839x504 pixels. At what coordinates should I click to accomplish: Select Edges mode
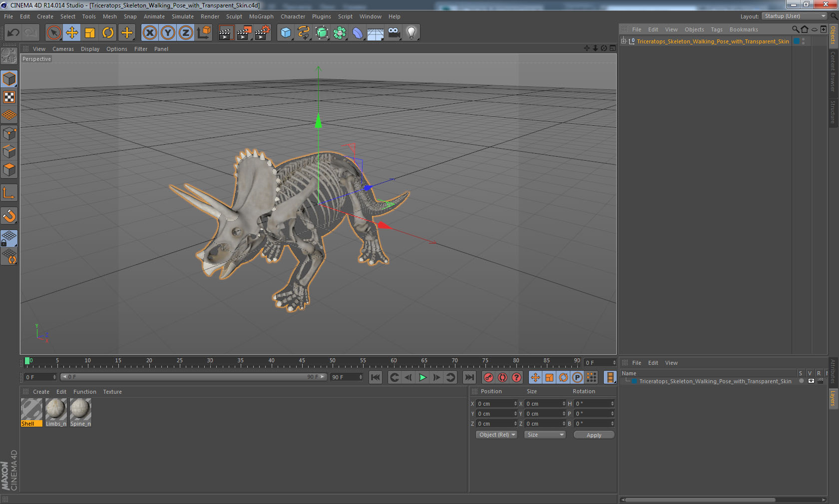coord(9,151)
